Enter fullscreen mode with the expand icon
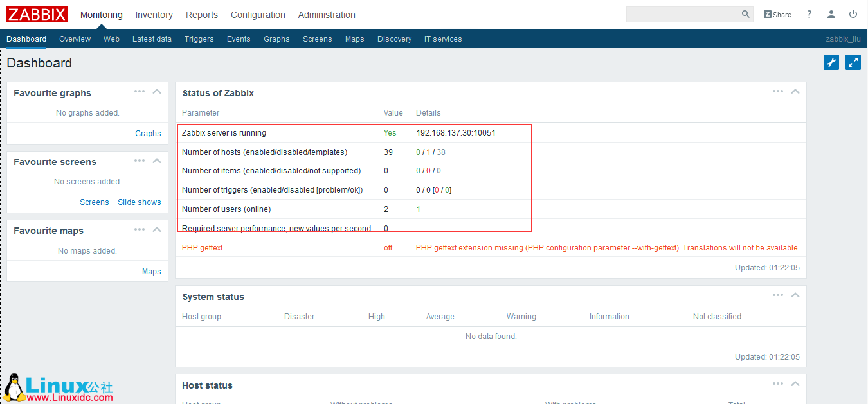 click(x=853, y=62)
